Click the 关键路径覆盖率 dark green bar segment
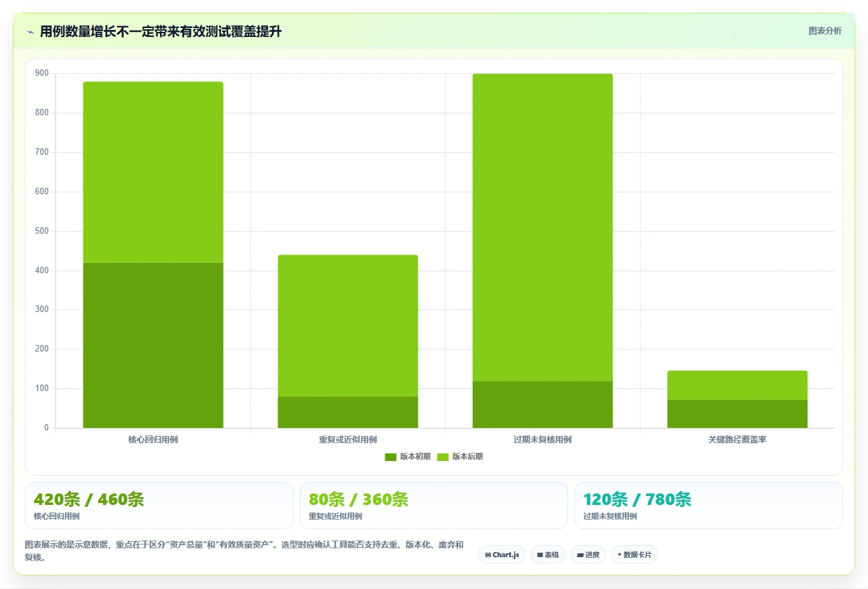This screenshot has width=868, height=589. tap(737, 414)
